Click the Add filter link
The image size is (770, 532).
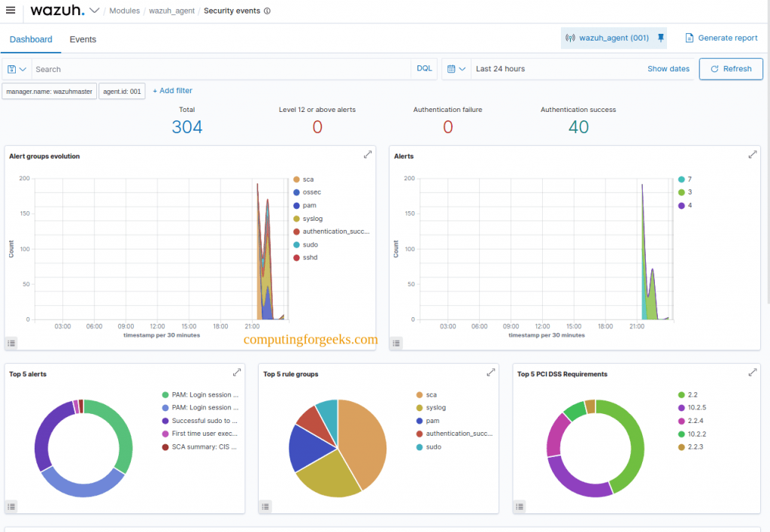pos(172,90)
